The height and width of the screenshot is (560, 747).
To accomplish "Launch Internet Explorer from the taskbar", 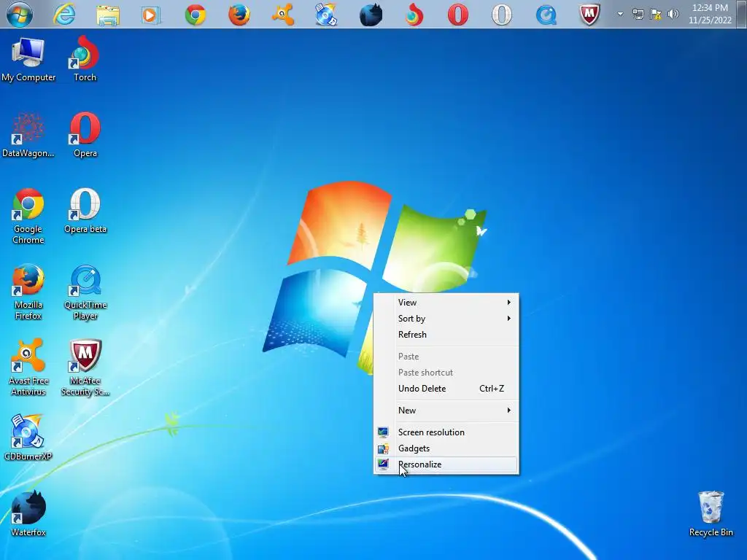I will (x=64, y=15).
